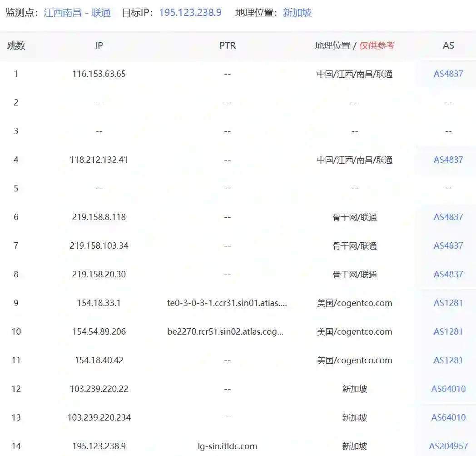The width and height of the screenshot is (476, 456).
Task: Click the AS column header
Action: pyautogui.click(x=448, y=45)
